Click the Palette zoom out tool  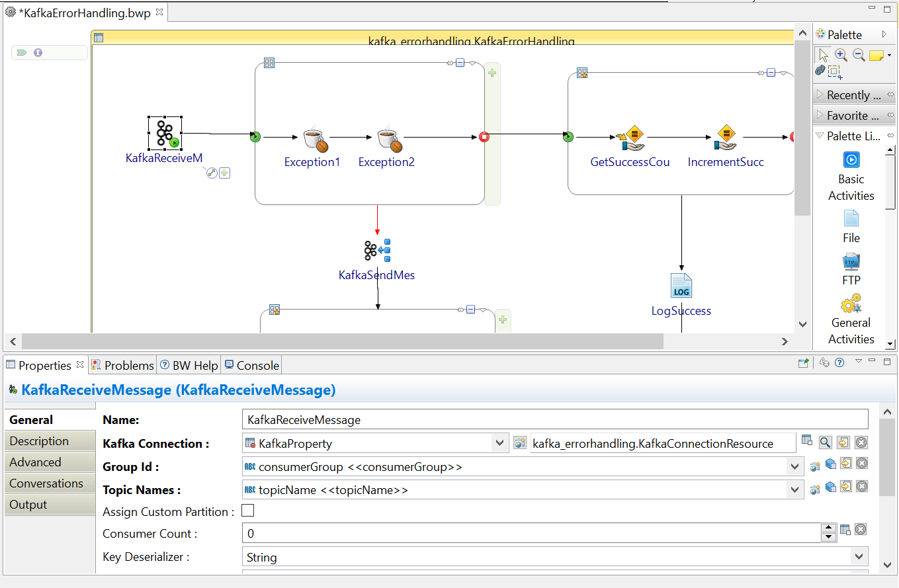(x=859, y=55)
